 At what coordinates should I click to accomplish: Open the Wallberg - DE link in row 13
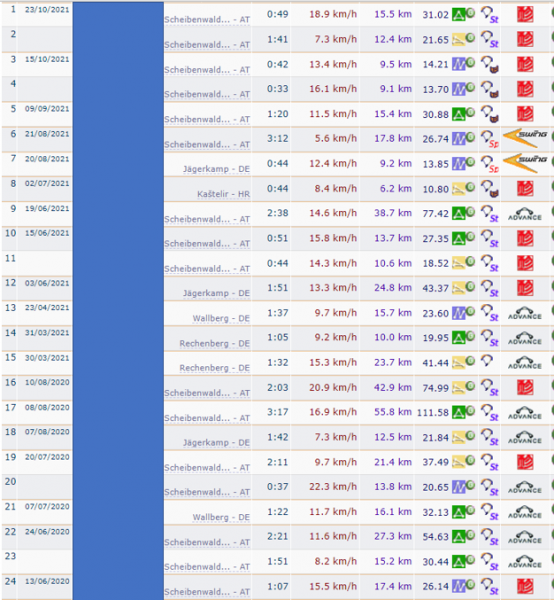click(x=221, y=318)
